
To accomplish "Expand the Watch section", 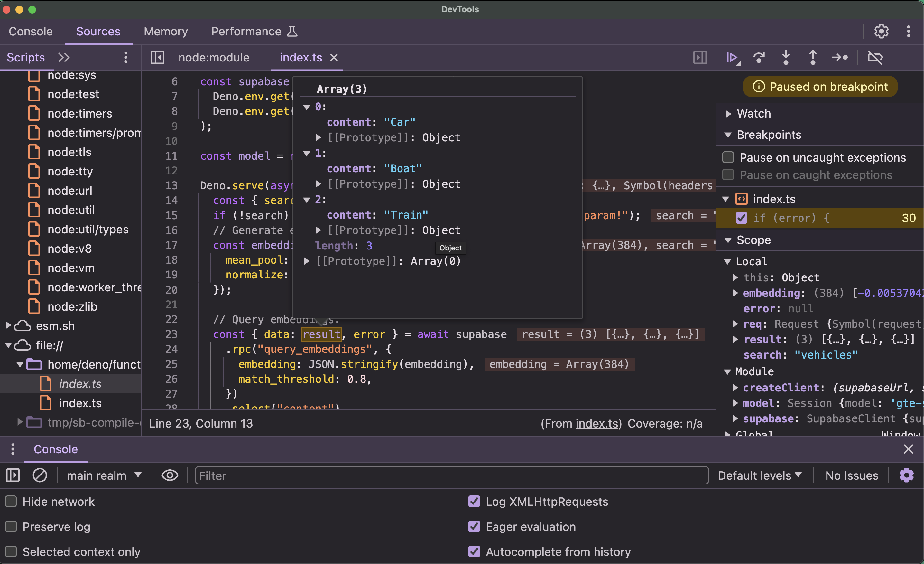I will coord(729,113).
